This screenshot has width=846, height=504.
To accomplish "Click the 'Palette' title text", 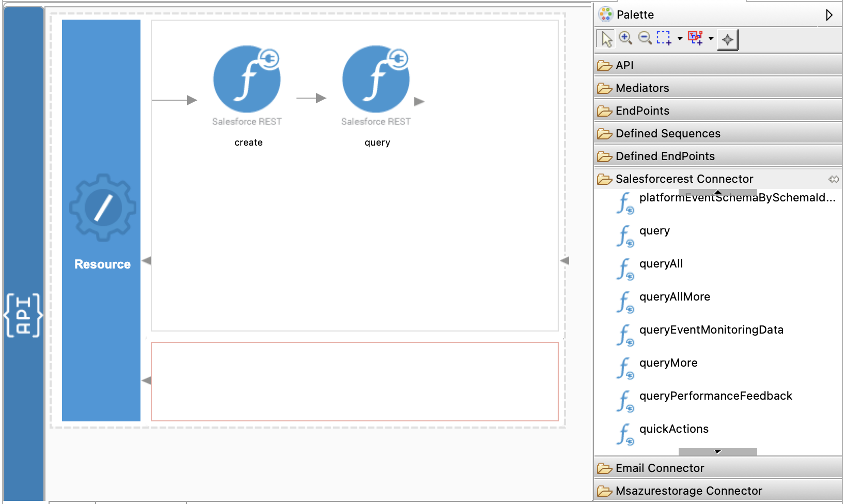I will 635,14.
